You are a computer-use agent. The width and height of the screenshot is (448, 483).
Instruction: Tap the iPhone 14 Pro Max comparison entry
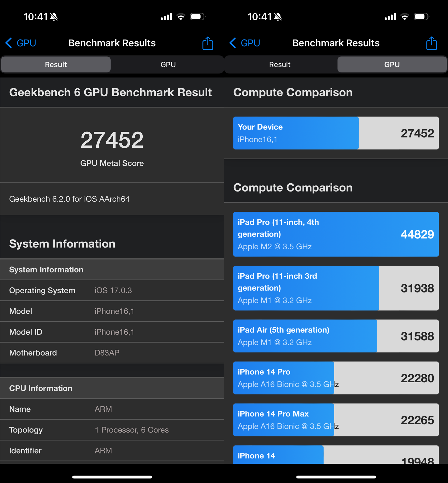click(x=336, y=420)
